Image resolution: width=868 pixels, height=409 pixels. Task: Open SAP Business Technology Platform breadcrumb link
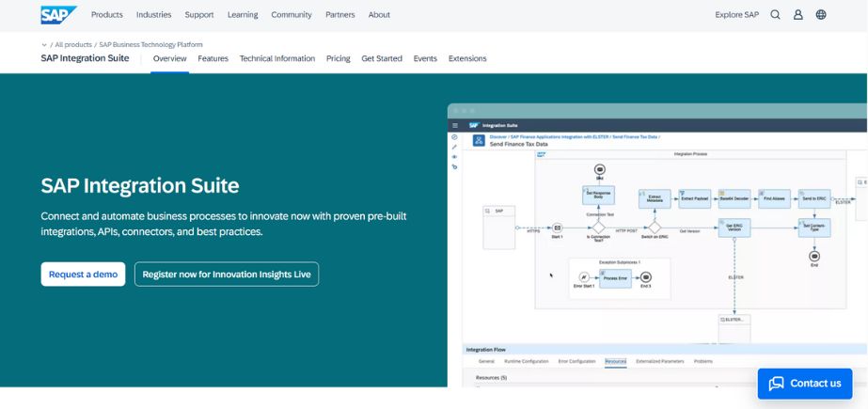[x=151, y=45]
